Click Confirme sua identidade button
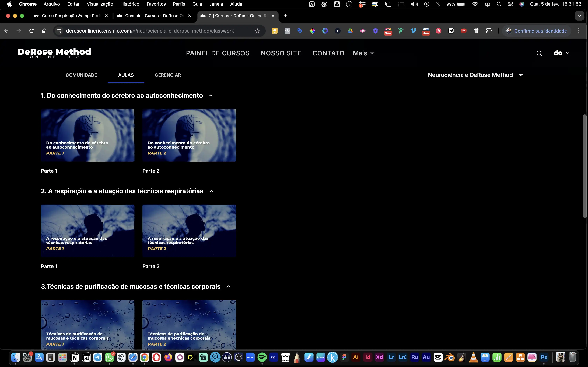Viewport: 588px width, 367px height. coord(537,31)
